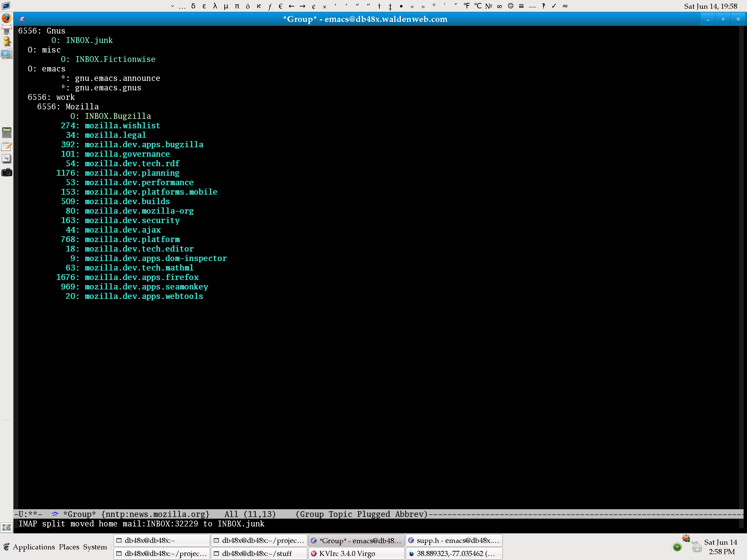Click the Emacs window menu icon in the title bar
Image resolution: width=747 pixels, height=560 pixels.
click(22, 19)
